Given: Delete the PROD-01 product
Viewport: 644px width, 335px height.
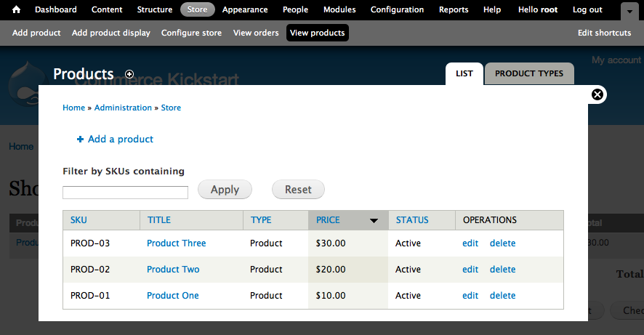Looking at the screenshot, I should (502, 296).
